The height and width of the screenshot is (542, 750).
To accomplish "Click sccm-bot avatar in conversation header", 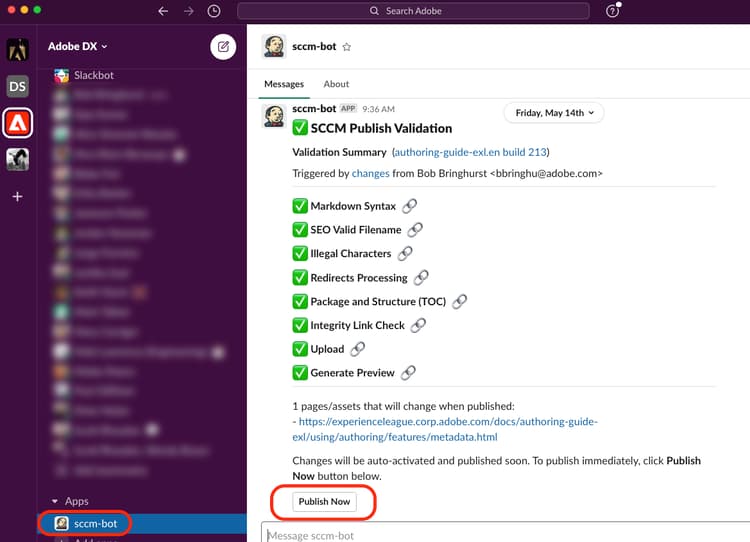I will coord(274,46).
